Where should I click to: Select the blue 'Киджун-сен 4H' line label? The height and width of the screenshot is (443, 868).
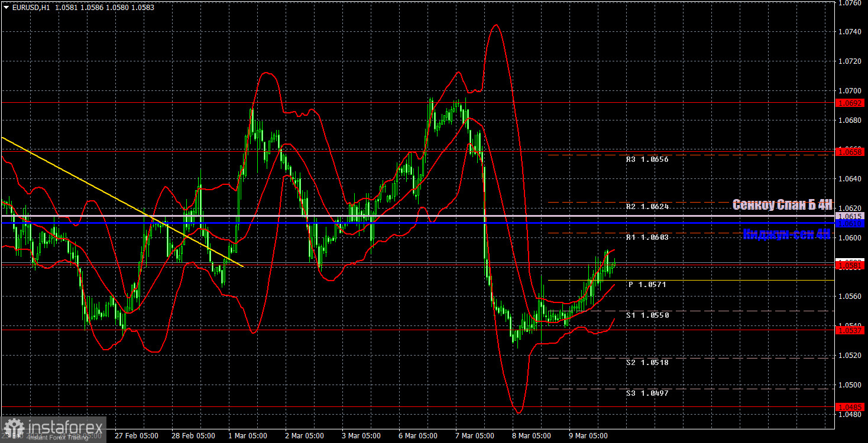pyautogui.click(x=786, y=234)
